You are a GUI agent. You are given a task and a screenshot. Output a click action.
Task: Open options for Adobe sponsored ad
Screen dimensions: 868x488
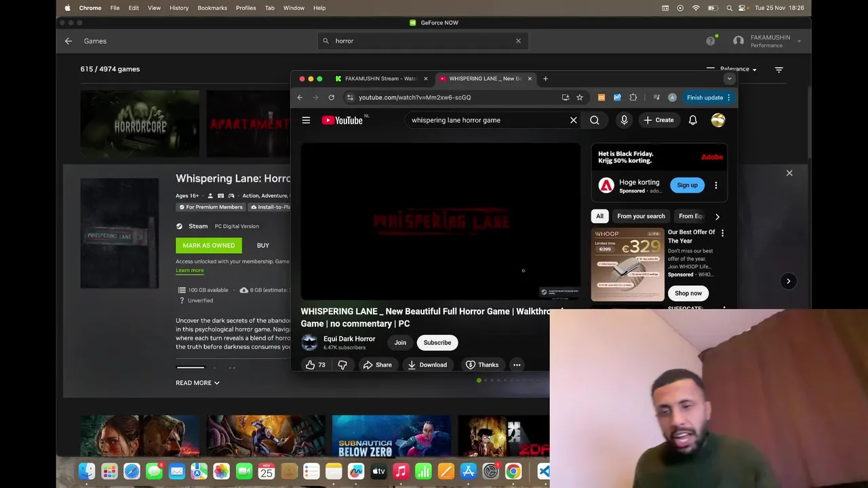click(715, 185)
